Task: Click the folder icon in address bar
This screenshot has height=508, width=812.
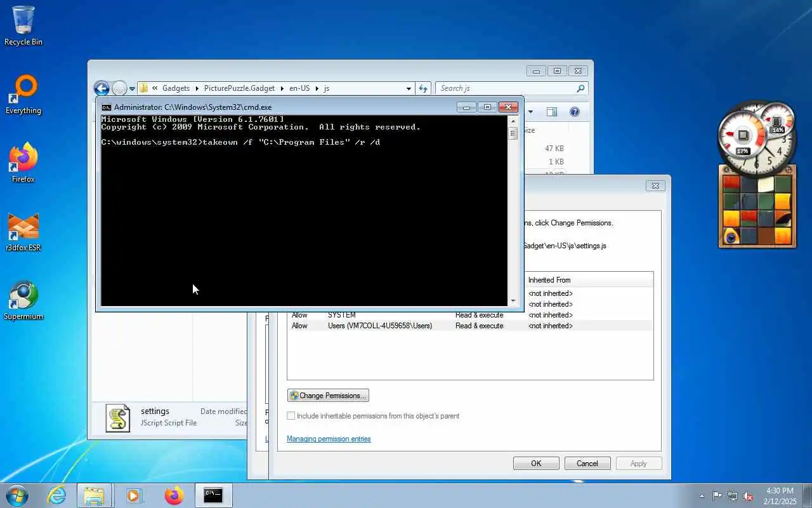Action: tap(144, 88)
